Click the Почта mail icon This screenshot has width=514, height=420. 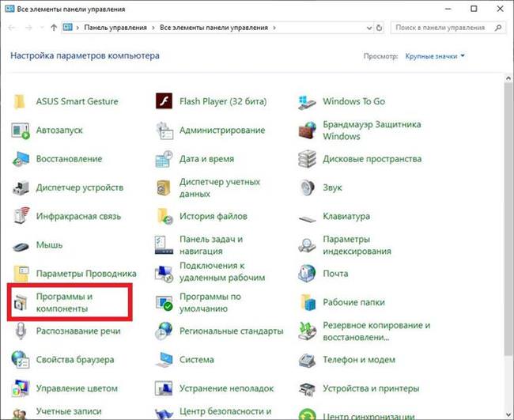307,274
